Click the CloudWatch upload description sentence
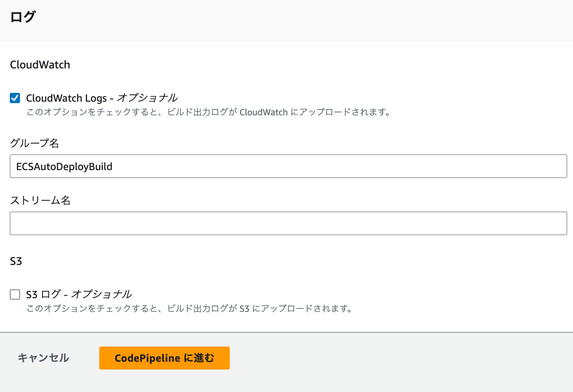 point(208,112)
